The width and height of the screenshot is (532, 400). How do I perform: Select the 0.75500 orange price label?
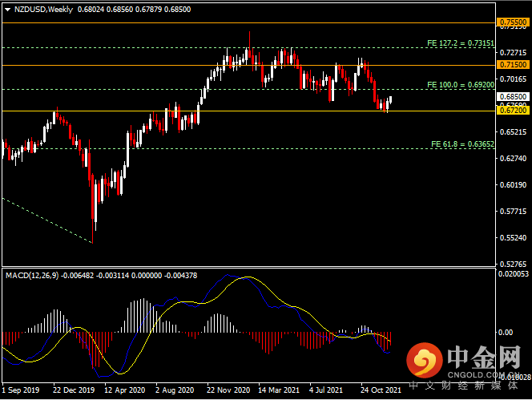[513, 22]
